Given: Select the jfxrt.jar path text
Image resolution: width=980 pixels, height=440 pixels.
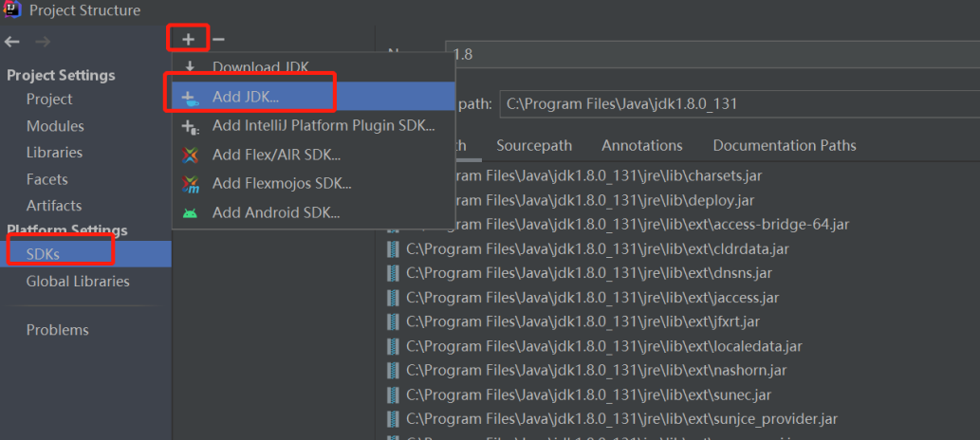Looking at the screenshot, I should [x=583, y=321].
